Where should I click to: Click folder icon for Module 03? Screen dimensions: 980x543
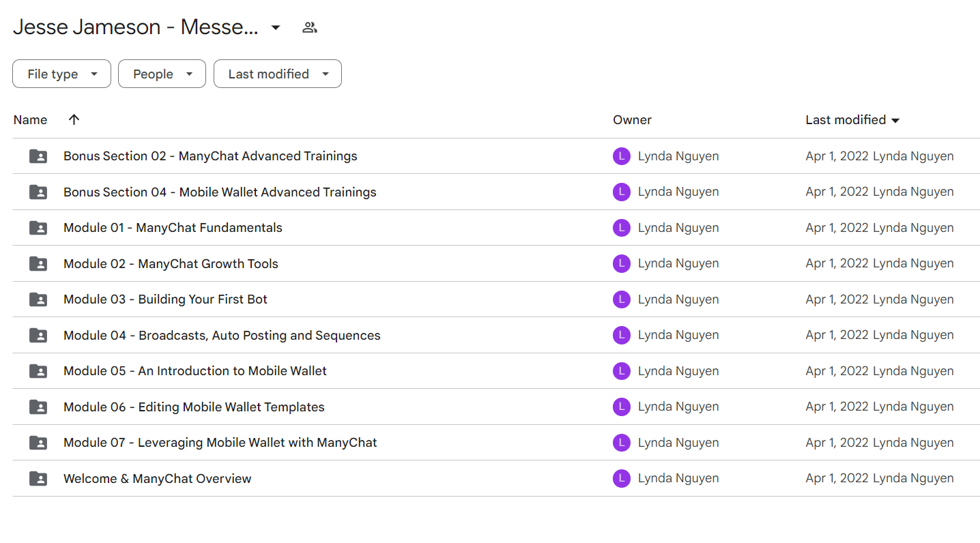(38, 299)
